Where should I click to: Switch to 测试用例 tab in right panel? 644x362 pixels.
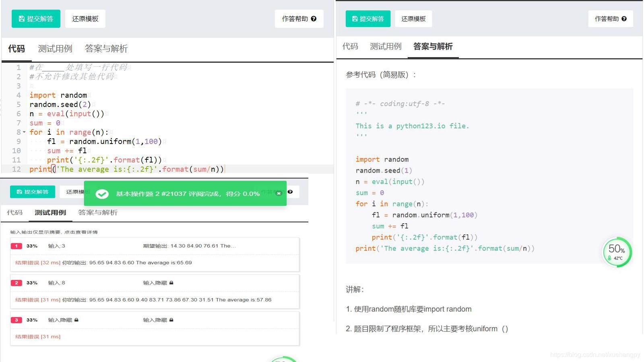386,46
